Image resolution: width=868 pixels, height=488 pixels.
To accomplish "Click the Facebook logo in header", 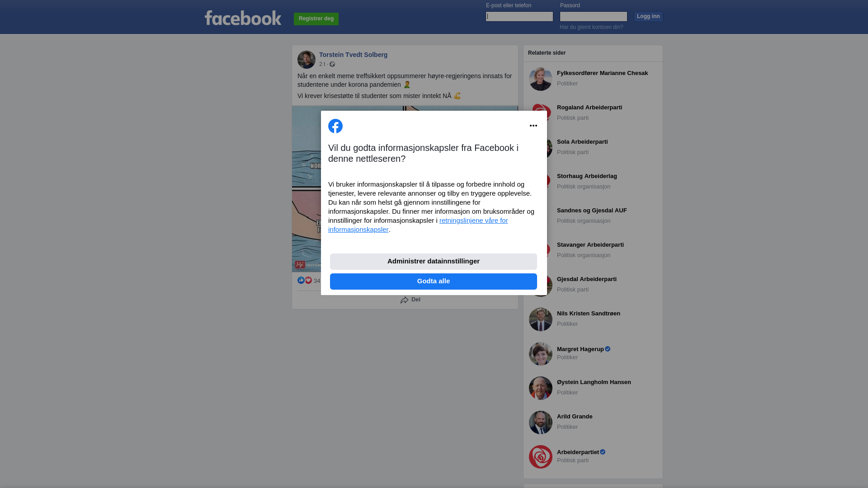I will pos(243,18).
